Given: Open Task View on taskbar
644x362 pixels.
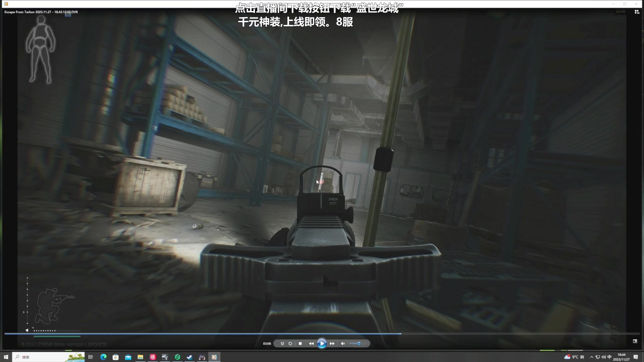Looking at the screenshot, I should pos(91,357).
